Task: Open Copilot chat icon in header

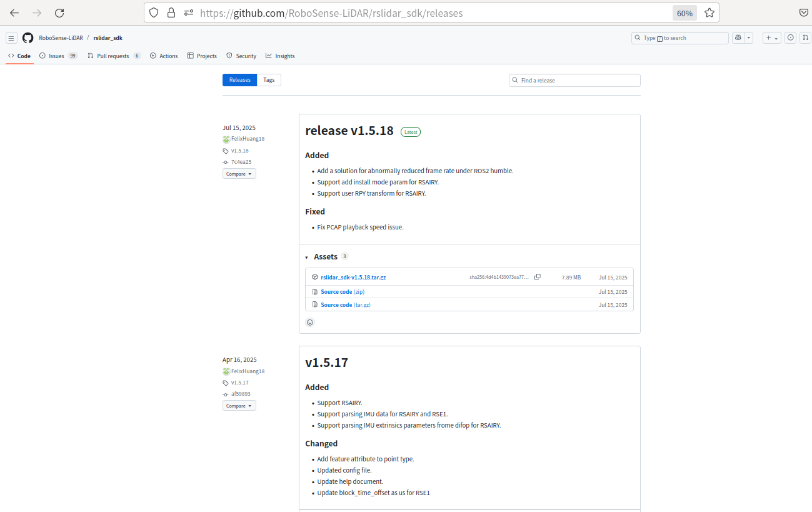Action: pos(738,38)
